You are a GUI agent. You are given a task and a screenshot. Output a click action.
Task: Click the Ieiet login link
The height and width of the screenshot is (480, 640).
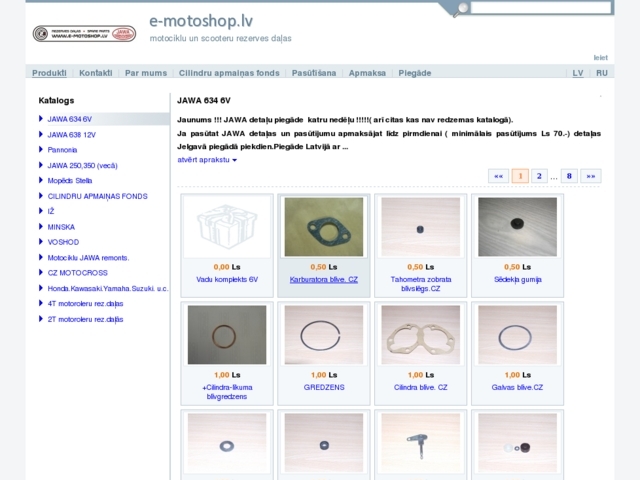[x=600, y=57]
